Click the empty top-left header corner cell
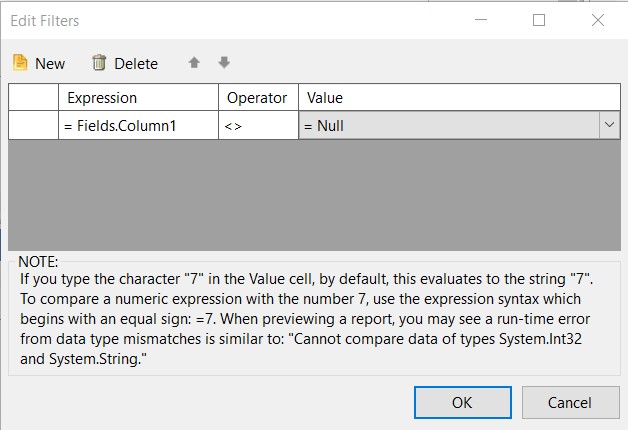Screen dimensions: 628x430 (33, 98)
